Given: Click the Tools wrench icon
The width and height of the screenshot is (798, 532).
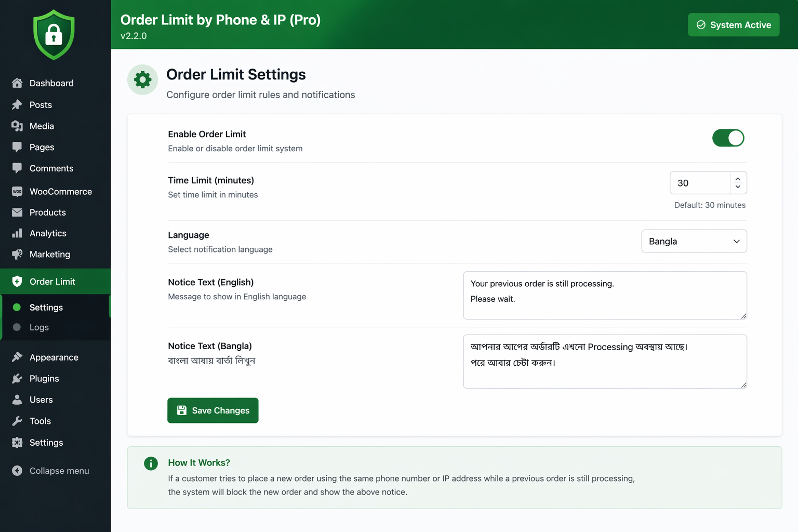Looking at the screenshot, I should point(17,421).
